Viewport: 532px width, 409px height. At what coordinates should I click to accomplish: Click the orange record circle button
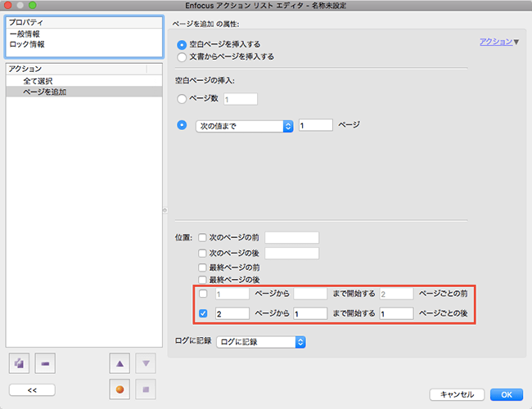pyautogui.click(x=119, y=389)
